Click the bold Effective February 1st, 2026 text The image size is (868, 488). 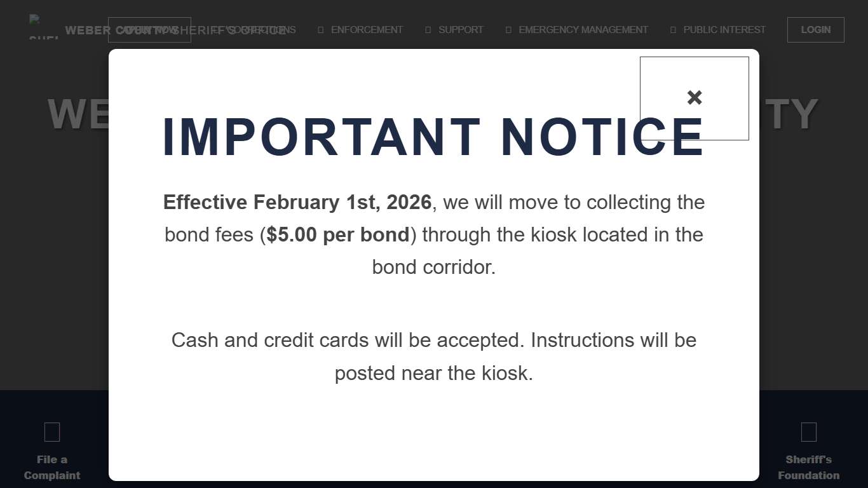[x=297, y=202]
